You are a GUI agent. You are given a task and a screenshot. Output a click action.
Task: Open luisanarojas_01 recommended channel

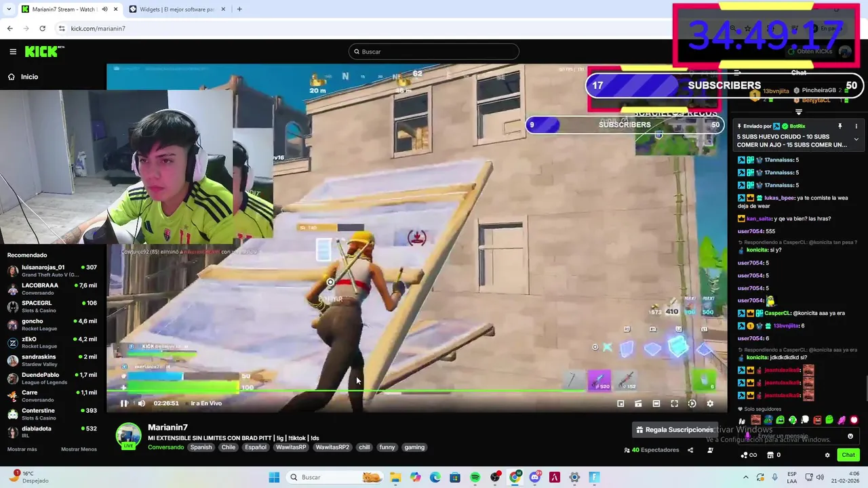coord(52,270)
